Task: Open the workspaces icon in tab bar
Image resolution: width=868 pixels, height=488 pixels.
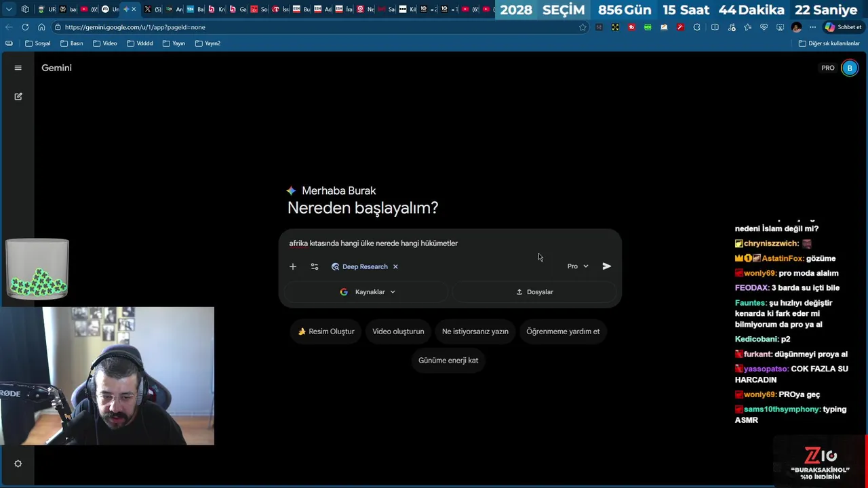Action: tap(25, 9)
